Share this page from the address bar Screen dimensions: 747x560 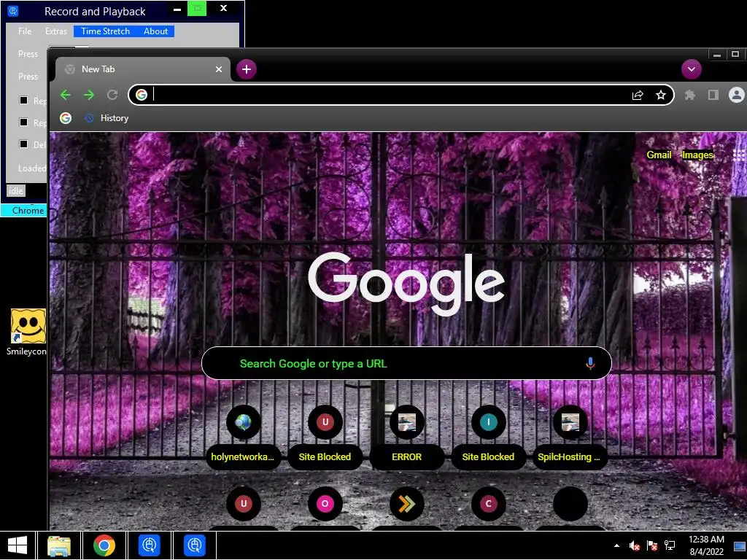tap(638, 96)
